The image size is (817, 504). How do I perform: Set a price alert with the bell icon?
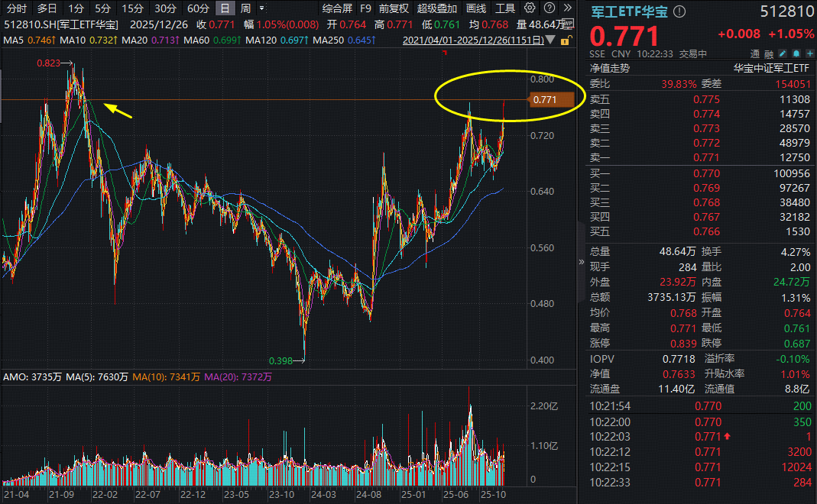click(x=796, y=53)
